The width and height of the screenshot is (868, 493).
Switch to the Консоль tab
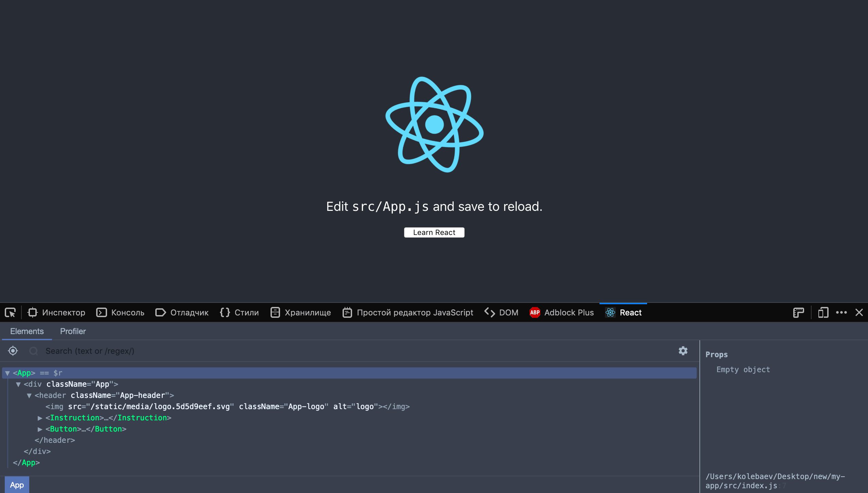(120, 312)
